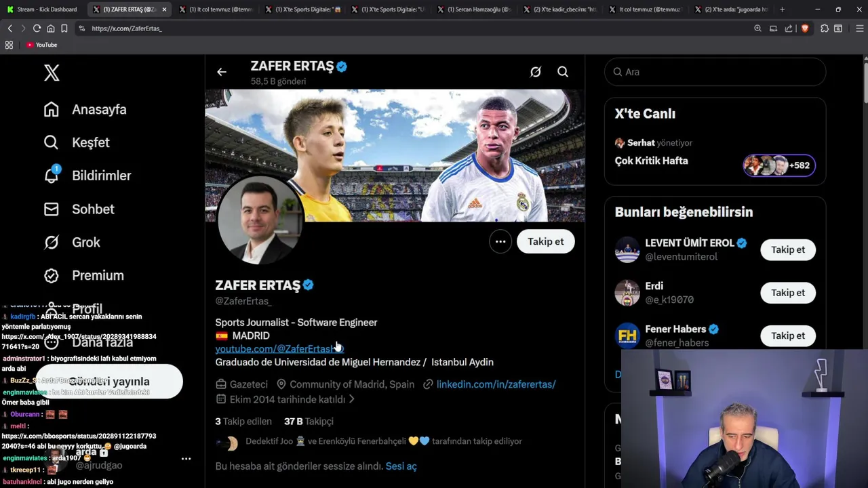Click the address bar URL

(x=126, y=28)
